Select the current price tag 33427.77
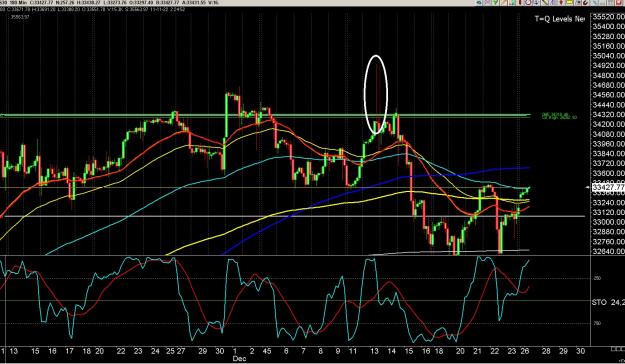Viewport: 625px width, 364px height. pyautogui.click(x=608, y=187)
